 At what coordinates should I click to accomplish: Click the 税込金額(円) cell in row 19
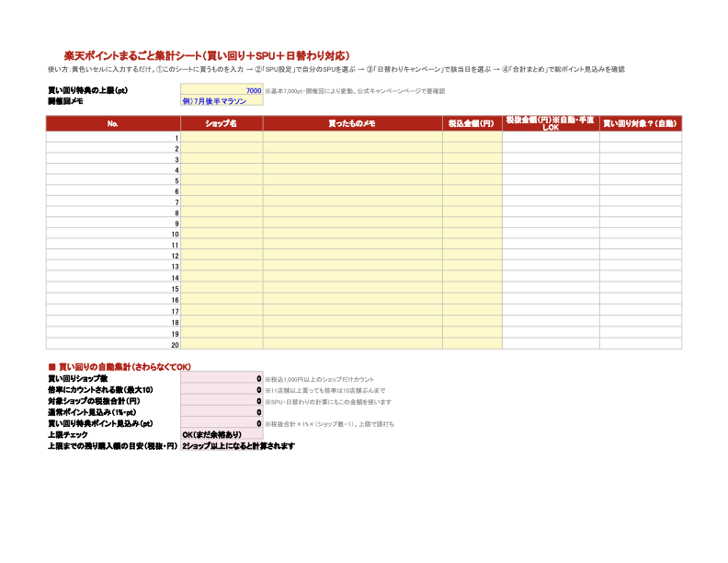[x=472, y=333]
